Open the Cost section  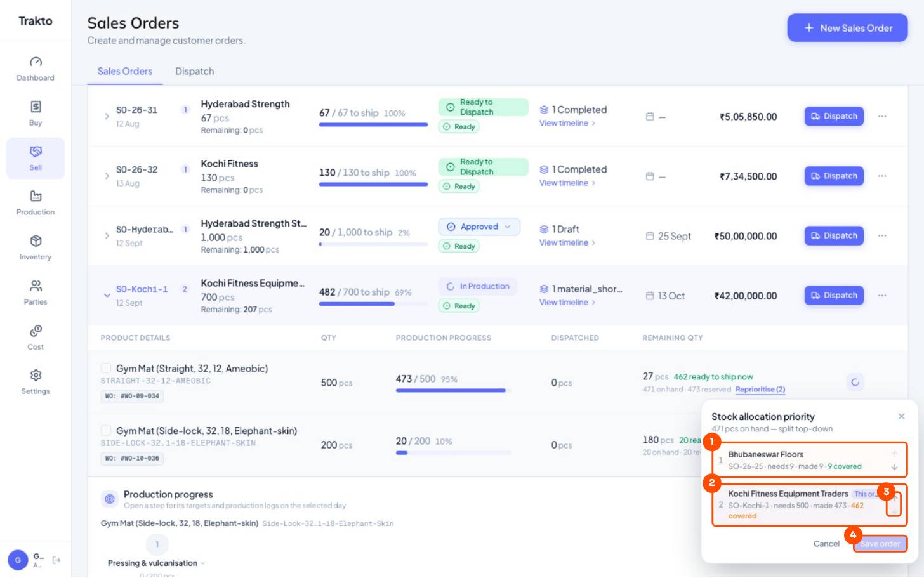(36, 338)
